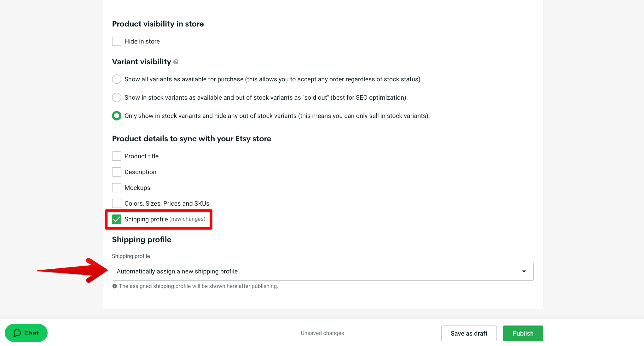
Task: Select only show in stock variants option
Action: tap(116, 116)
